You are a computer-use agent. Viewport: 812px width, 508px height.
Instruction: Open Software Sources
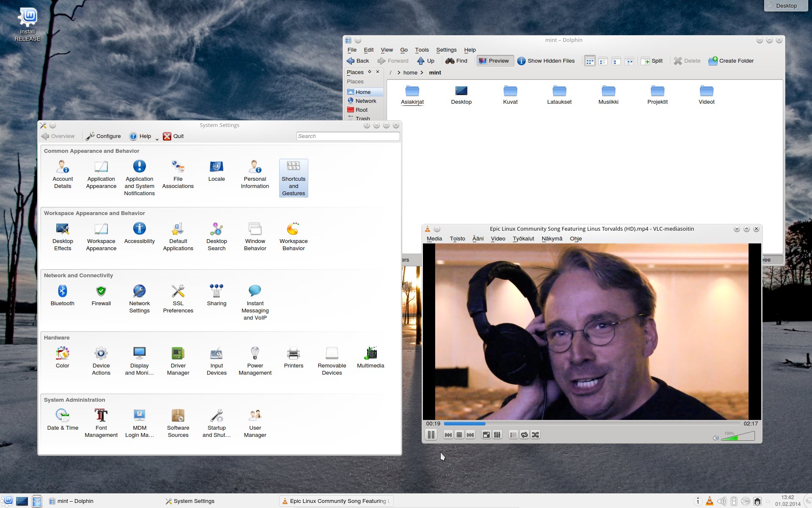(x=178, y=423)
